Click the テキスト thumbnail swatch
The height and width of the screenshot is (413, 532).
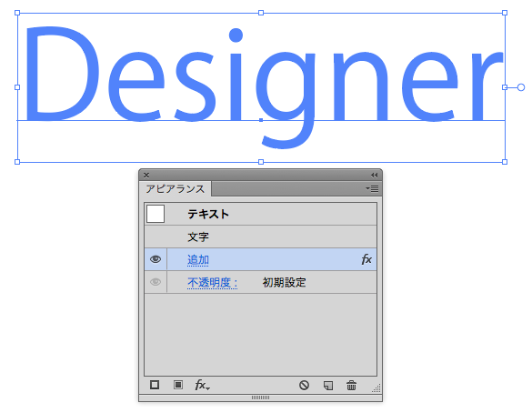pyautogui.click(x=156, y=214)
